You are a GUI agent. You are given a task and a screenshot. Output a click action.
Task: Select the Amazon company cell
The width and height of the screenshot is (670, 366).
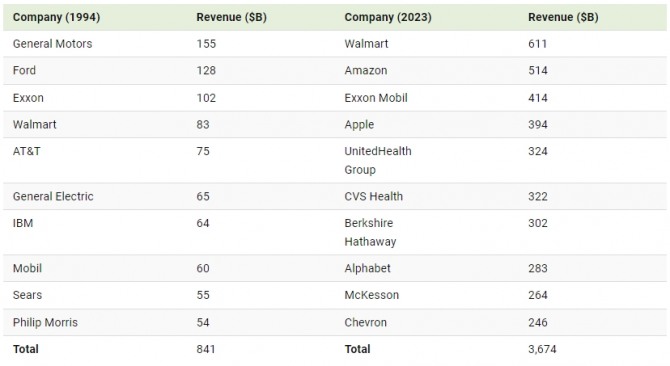366,70
